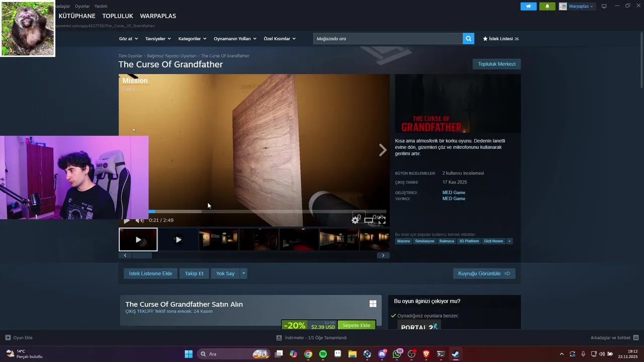Enter fullscreen on the trailer video
Viewport: 644px width, 362px height.
[382, 220]
